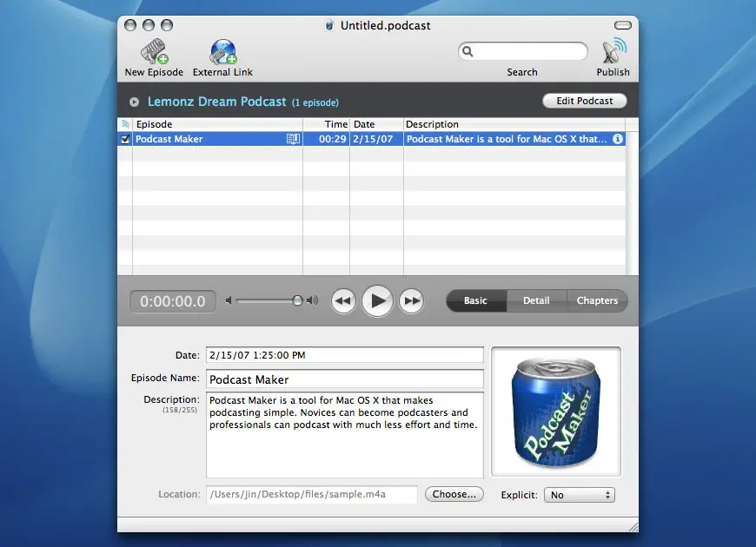The height and width of the screenshot is (547, 756).
Task: Sort by the Date column header
Action: 376,124
